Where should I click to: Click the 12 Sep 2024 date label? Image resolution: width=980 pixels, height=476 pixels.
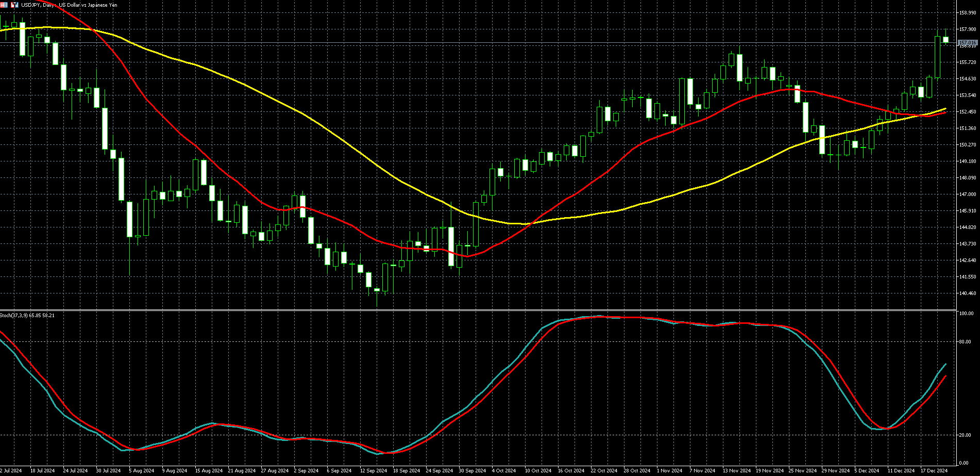(373, 471)
